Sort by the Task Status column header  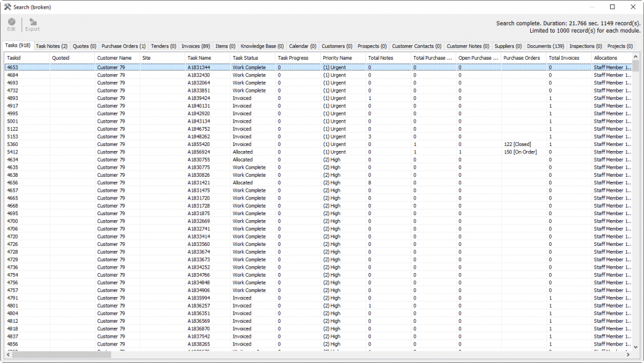(252, 58)
